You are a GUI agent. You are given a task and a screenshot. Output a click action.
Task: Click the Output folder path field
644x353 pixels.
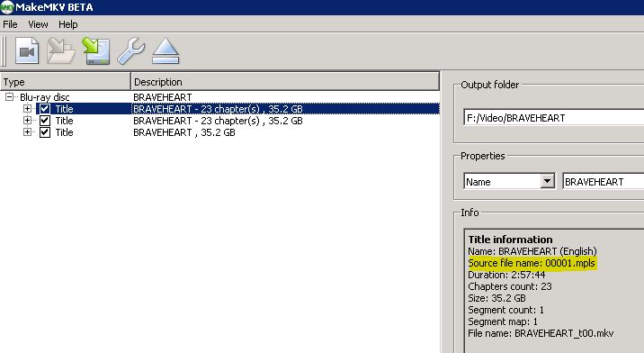coord(554,118)
